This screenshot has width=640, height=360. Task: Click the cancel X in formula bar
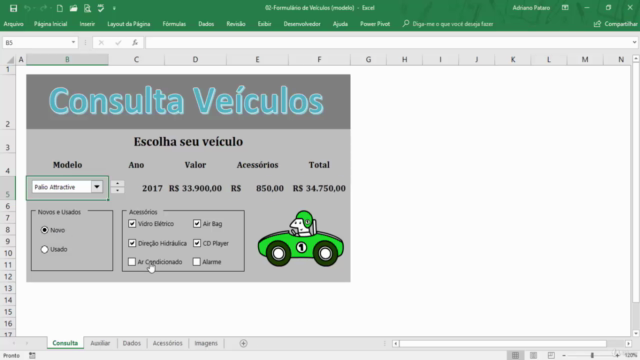(x=101, y=42)
